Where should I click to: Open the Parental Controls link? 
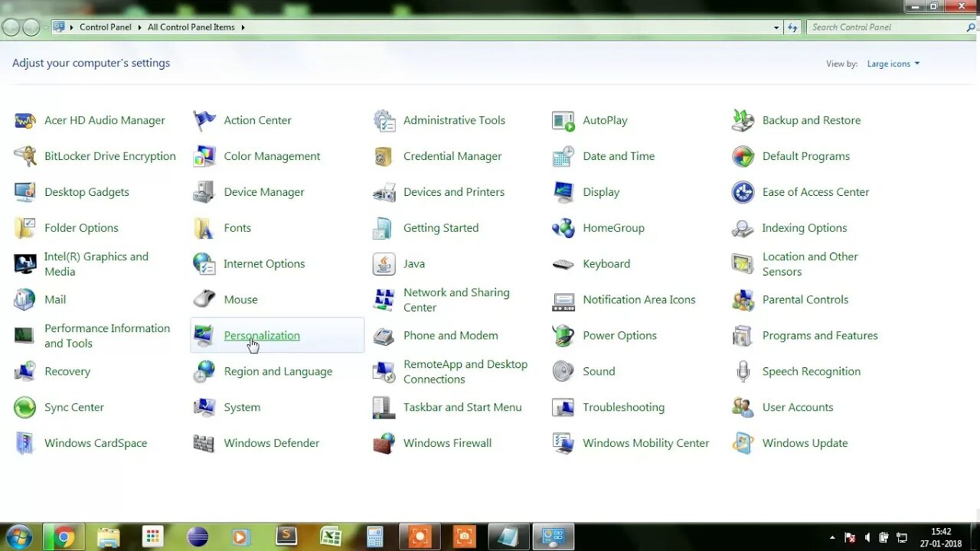click(x=805, y=299)
